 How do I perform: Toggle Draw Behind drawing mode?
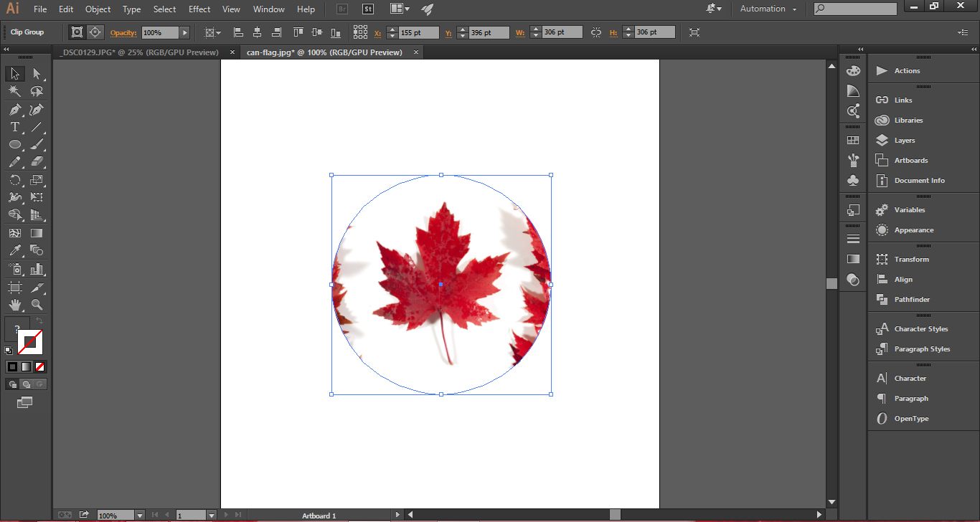pos(25,383)
